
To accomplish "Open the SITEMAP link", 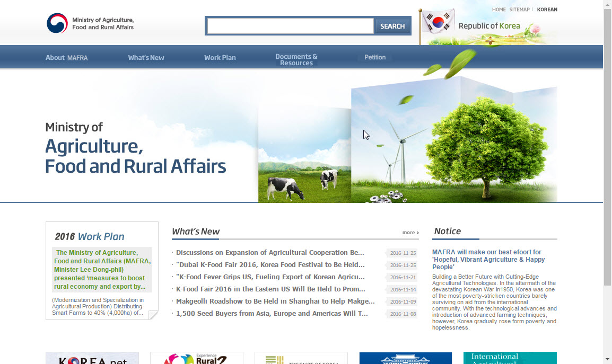I will pyautogui.click(x=519, y=10).
